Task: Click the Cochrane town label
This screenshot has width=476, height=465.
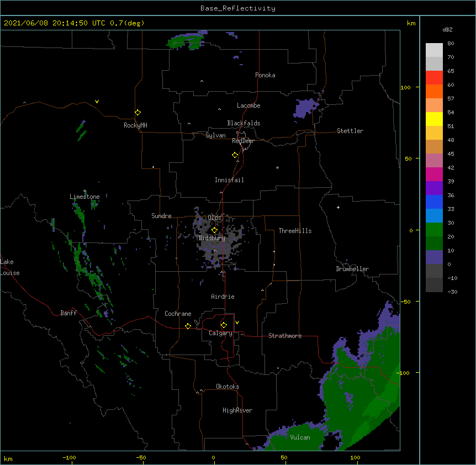Action: (178, 314)
